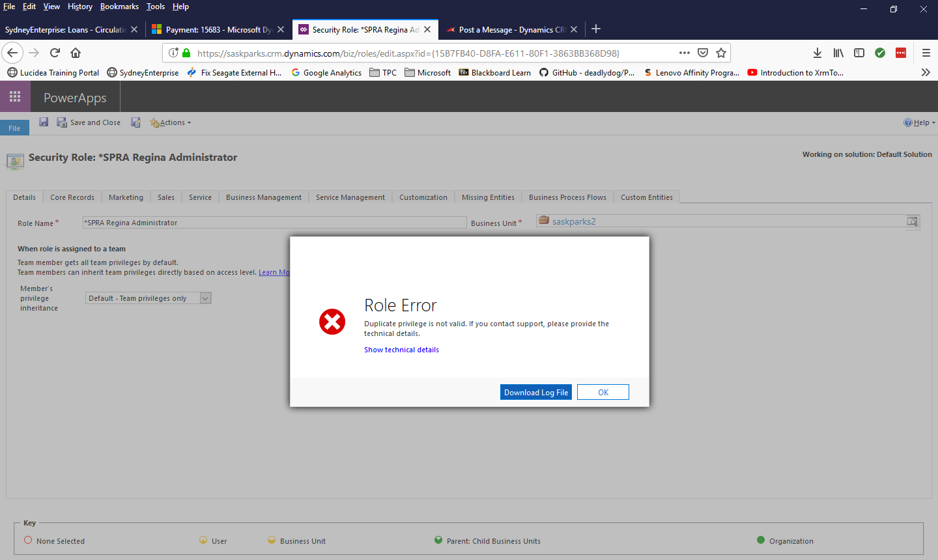
Task: Open the PowerApps app launcher waffle
Action: (x=15, y=96)
